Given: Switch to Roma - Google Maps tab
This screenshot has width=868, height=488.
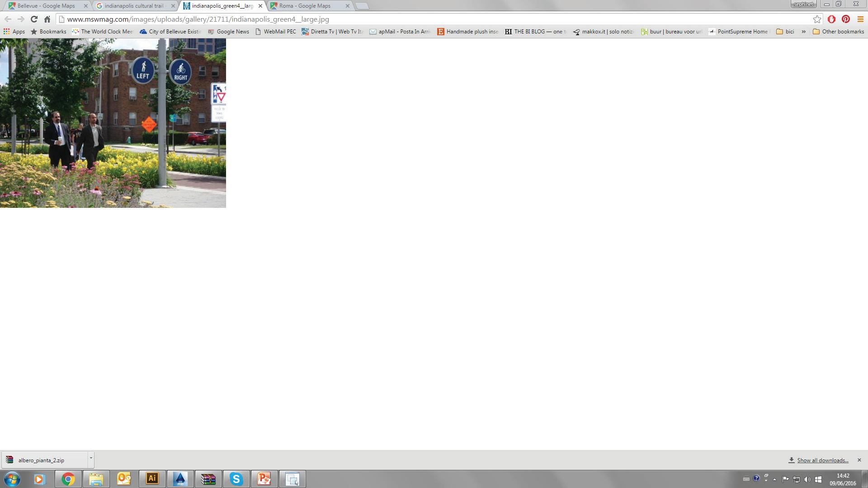Looking at the screenshot, I should click(305, 6).
